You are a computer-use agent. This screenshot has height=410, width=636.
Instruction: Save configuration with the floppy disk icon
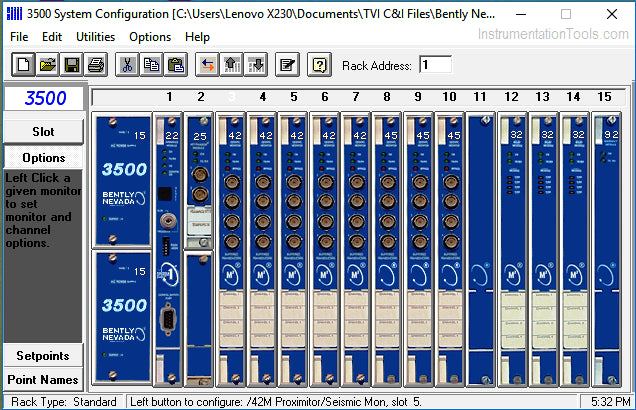pyautogui.click(x=72, y=65)
